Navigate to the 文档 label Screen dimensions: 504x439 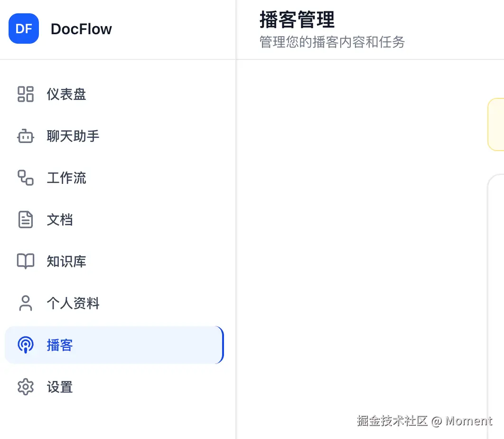(60, 220)
